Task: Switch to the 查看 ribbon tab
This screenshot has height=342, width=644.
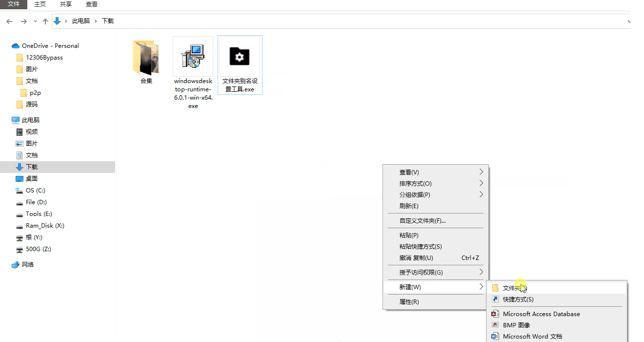Action: [x=91, y=4]
